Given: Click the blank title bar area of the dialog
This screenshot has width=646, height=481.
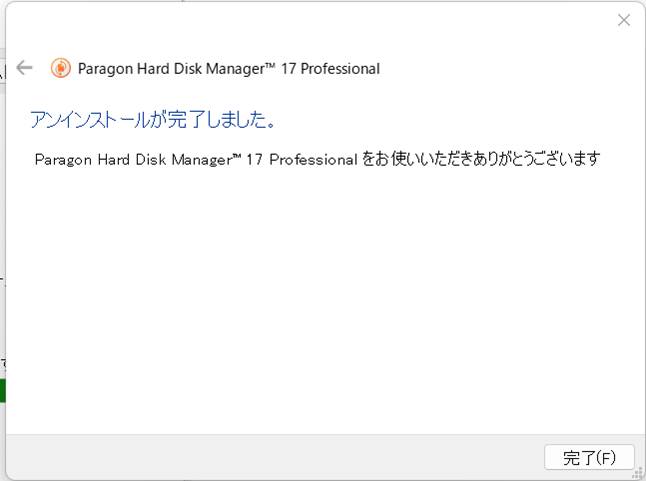Looking at the screenshot, I should tap(300, 20).
